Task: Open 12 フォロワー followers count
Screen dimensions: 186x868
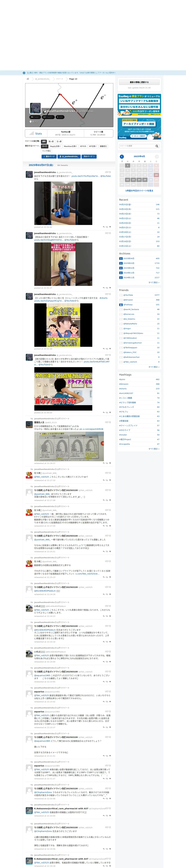Action: tap(48, 117)
